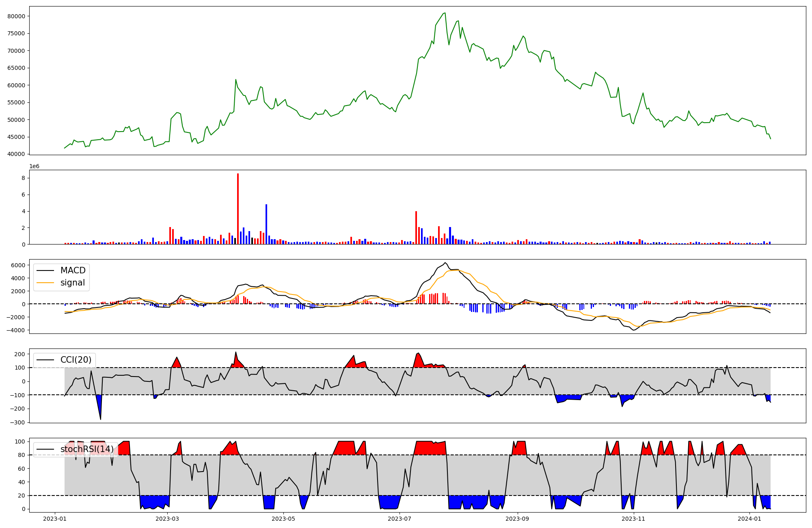Viewport: 812px width, 528px height.
Task: Select the stochRSI(14) legend entry
Action: pyautogui.click(x=87, y=449)
